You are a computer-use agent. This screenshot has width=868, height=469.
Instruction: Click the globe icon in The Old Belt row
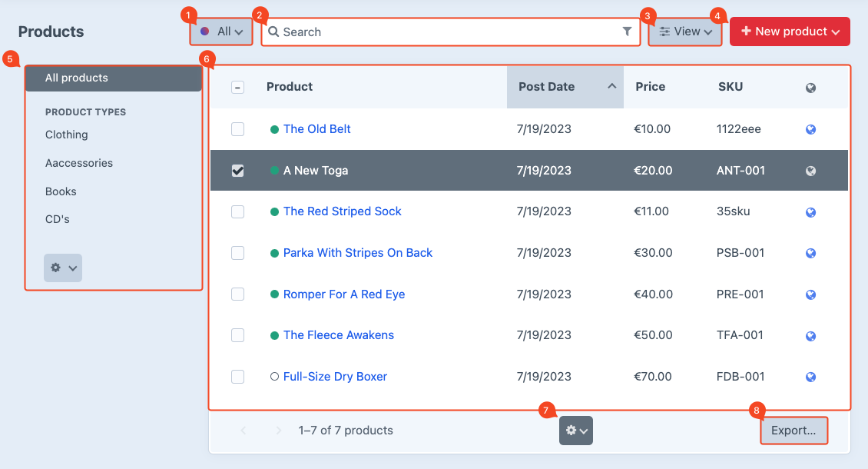click(x=810, y=129)
